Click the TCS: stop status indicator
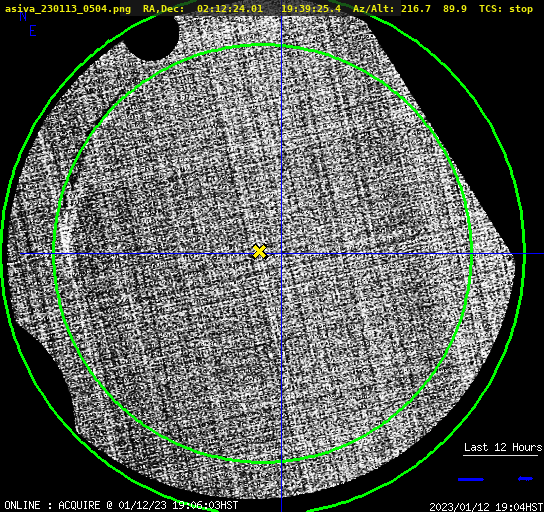Image resolution: width=544 pixels, height=512 pixels. [x=506, y=8]
